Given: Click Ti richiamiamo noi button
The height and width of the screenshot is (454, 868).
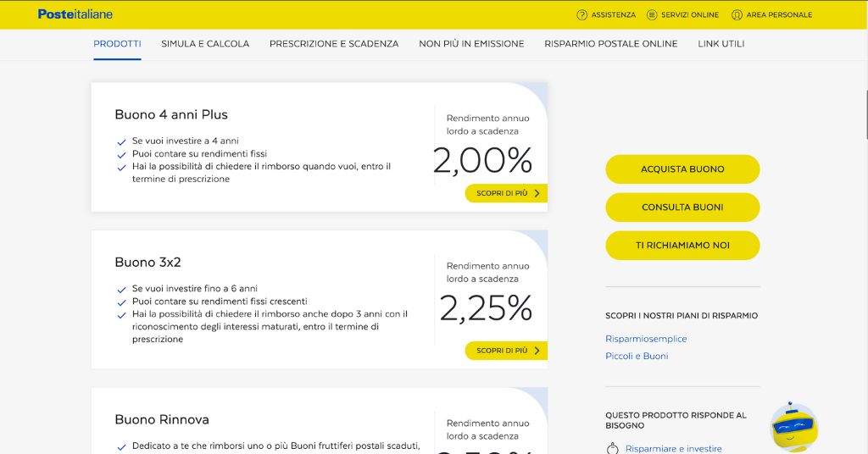Looking at the screenshot, I should tap(682, 246).
